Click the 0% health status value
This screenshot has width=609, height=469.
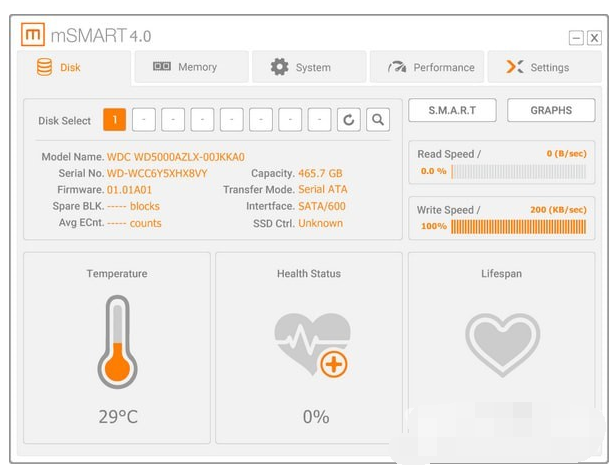pos(316,417)
